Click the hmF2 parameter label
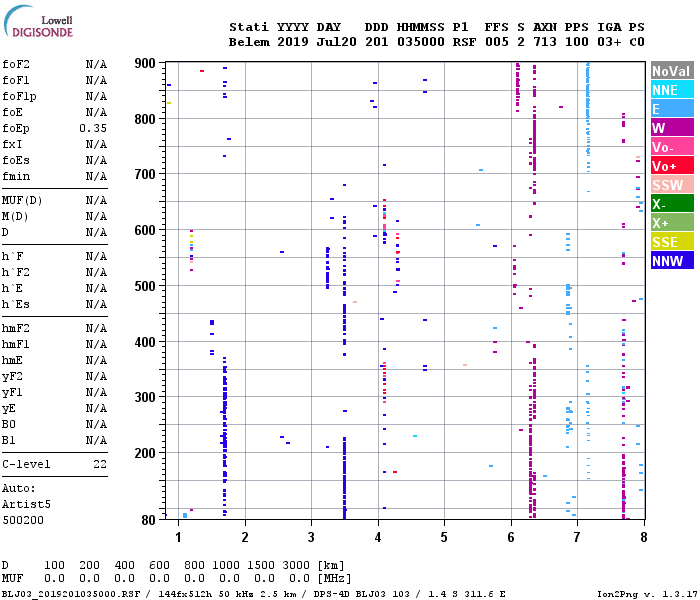This screenshot has height=600, width=700. pos(16,329)
